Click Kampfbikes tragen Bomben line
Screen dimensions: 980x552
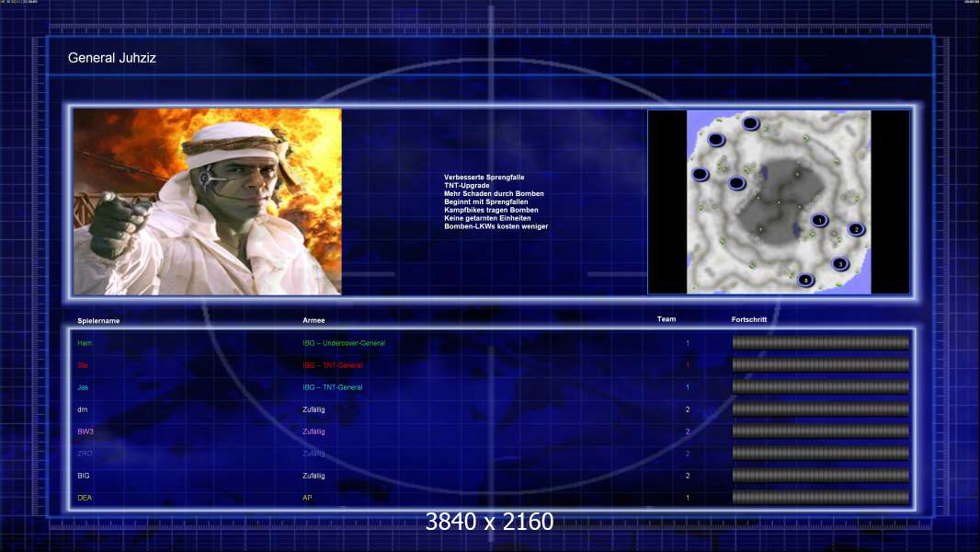491,210
